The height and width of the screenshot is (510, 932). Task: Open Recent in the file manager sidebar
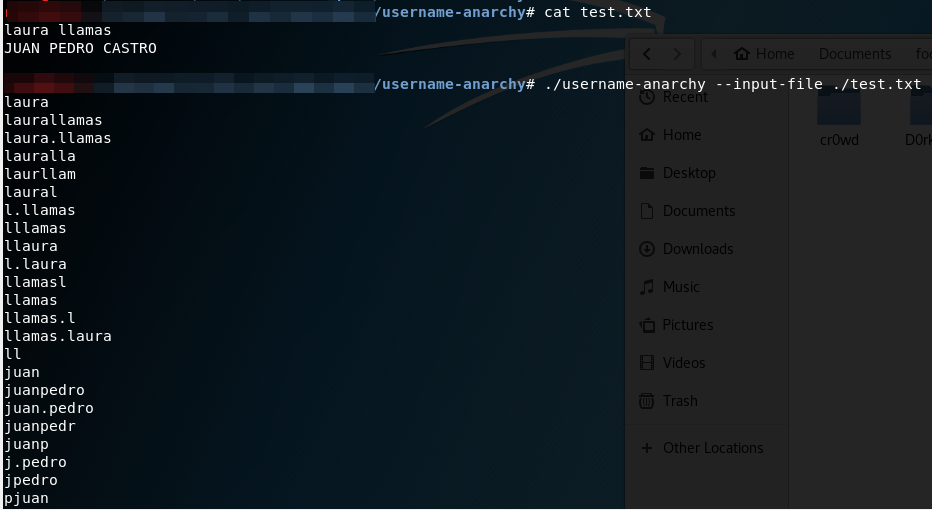click(x=684, y=97)
